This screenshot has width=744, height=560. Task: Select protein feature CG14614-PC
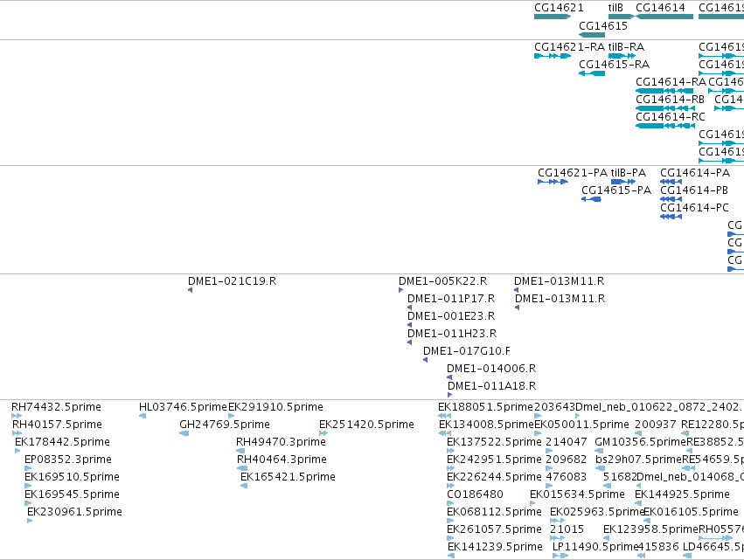[671, 217]
